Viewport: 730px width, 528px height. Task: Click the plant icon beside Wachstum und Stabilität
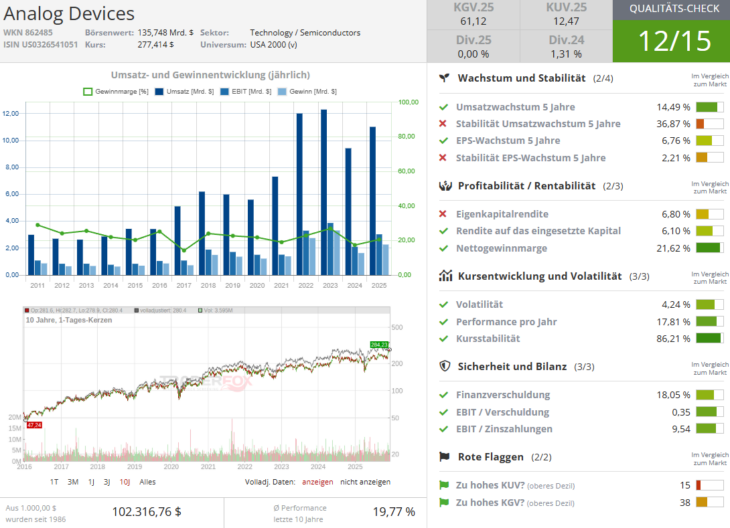444,78
